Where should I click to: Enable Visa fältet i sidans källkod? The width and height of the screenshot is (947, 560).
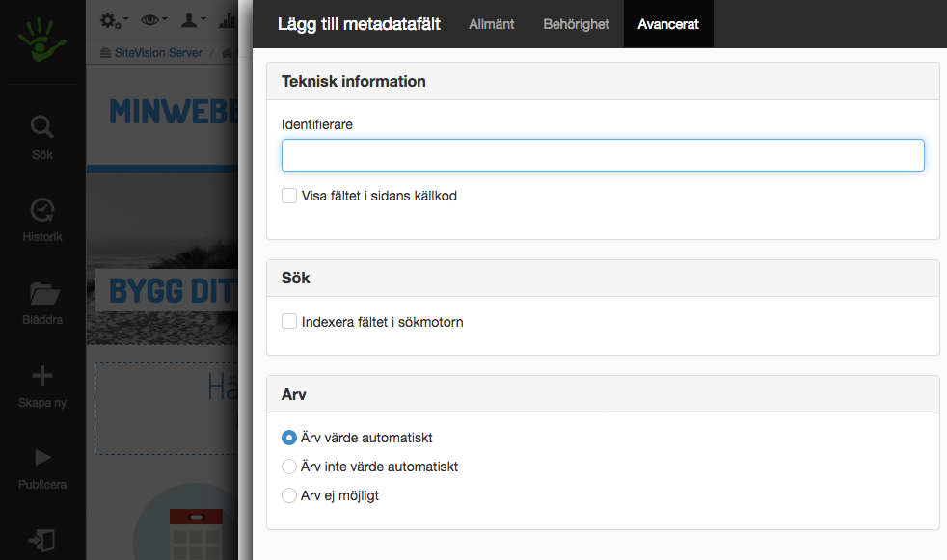[x=289, y=196]
